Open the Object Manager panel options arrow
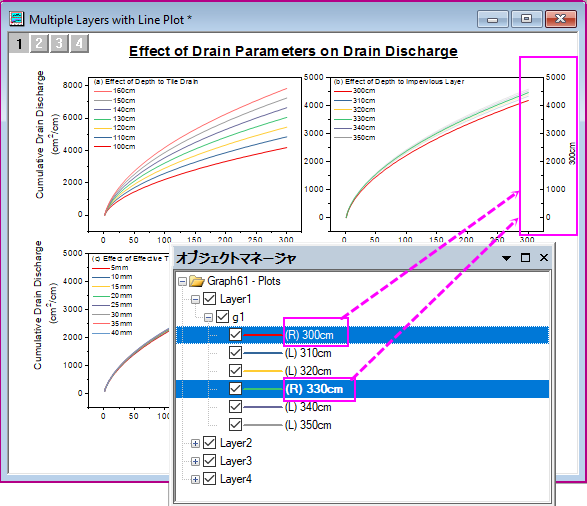The height and width of the screenshot is (506, 587). pos(507,258)
